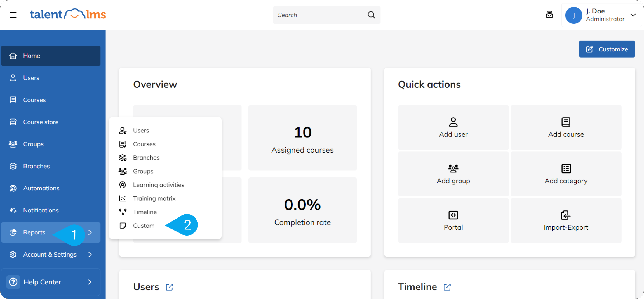This screenshot has height=299, width=644.
Task: Expand the Account & Settings chevron
Action: click(90, 255)
